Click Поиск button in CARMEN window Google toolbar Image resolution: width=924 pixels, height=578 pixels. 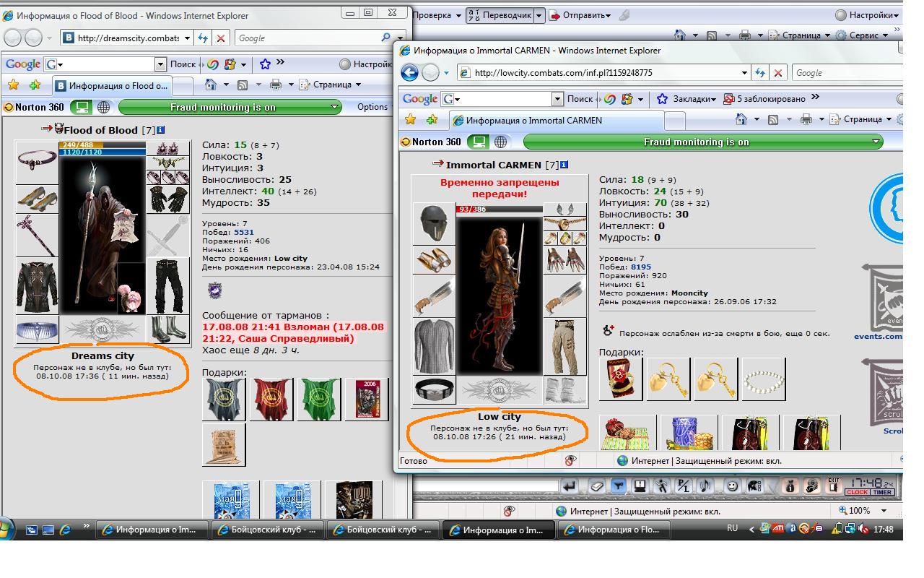[x=580, y=99]
